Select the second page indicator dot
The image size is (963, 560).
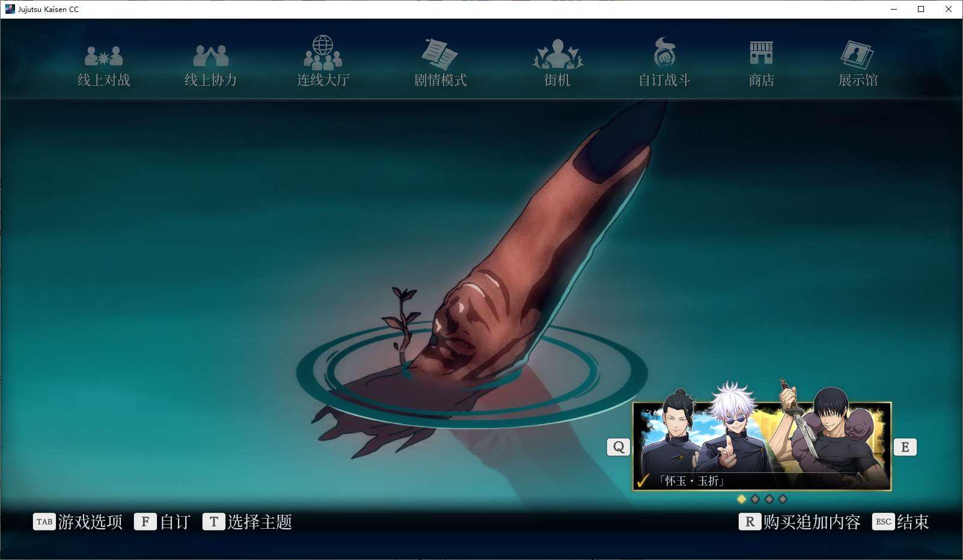click(x=755, y=499)
